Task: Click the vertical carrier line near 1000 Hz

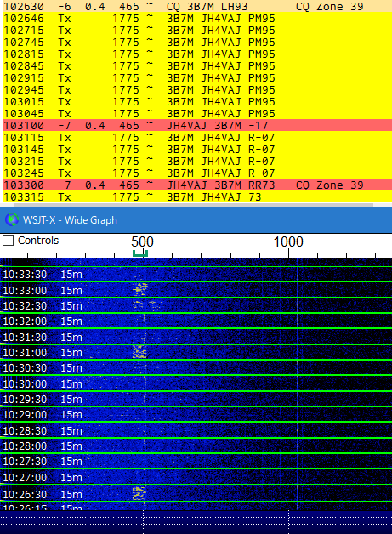Action: pos(298,382)
